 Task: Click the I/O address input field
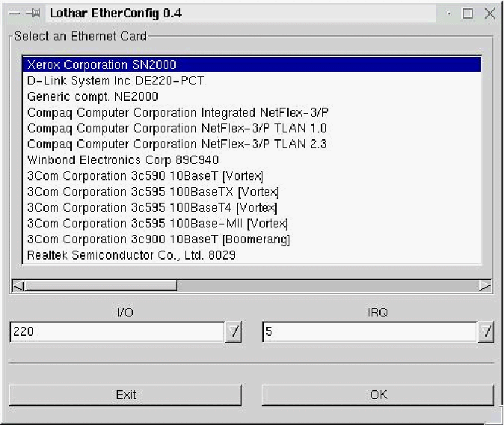point(117,331)
